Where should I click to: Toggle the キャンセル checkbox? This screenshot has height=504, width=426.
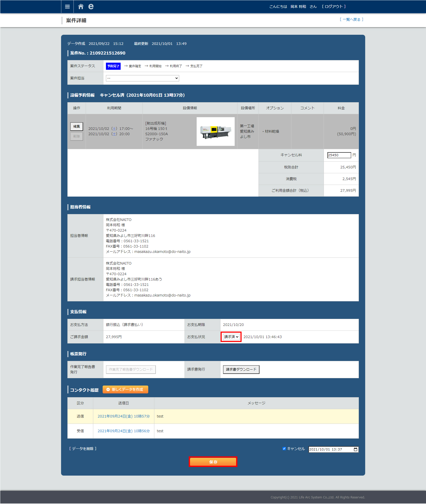tap(284, 448)
